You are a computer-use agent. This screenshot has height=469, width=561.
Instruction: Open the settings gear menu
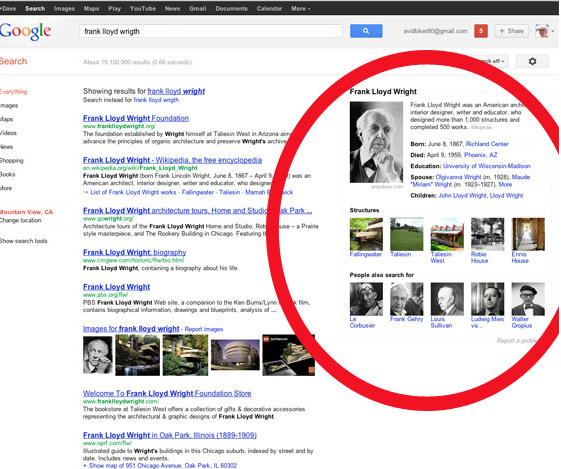click(x=532, y=61)
